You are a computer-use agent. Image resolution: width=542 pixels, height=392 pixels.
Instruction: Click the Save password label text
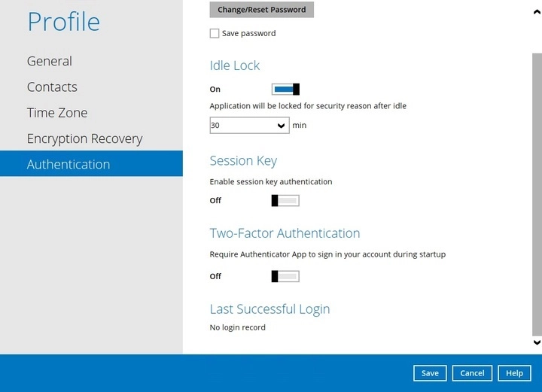248,34
